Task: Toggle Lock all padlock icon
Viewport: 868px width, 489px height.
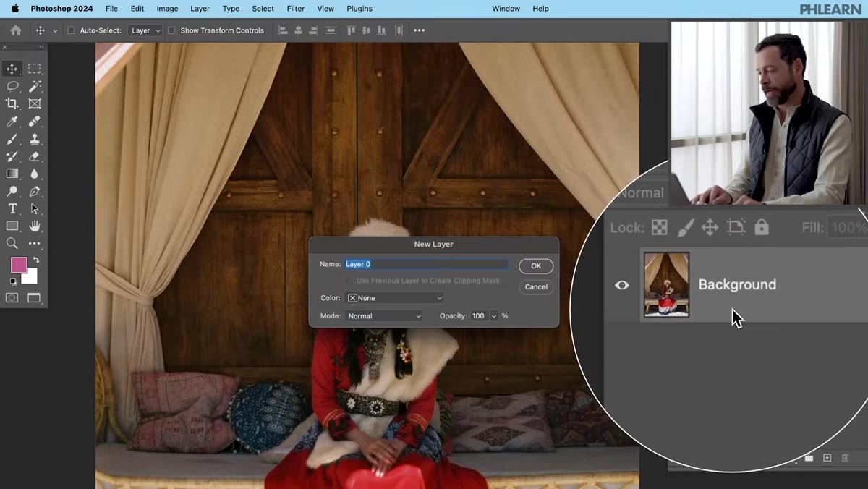Action: tap(762, 227)
